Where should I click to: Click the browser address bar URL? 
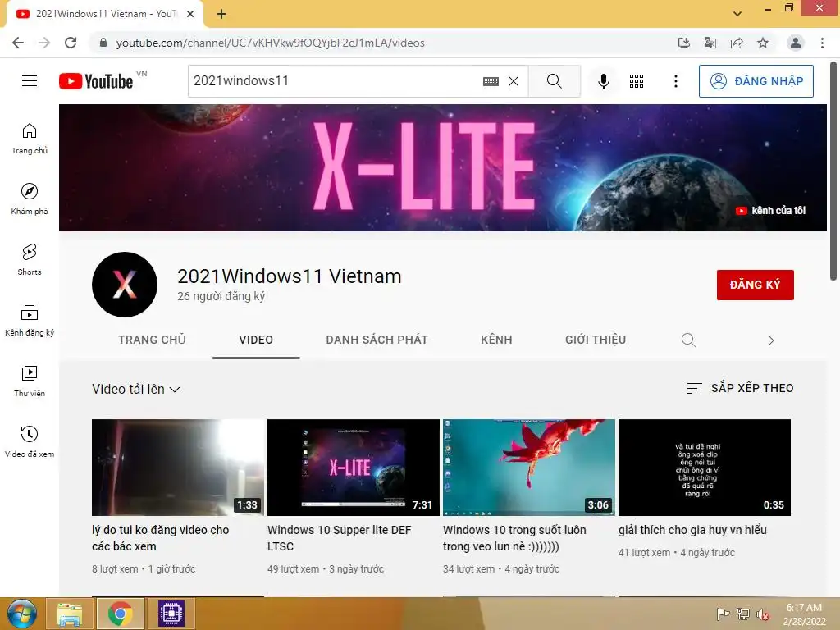(x=271, y=43)
